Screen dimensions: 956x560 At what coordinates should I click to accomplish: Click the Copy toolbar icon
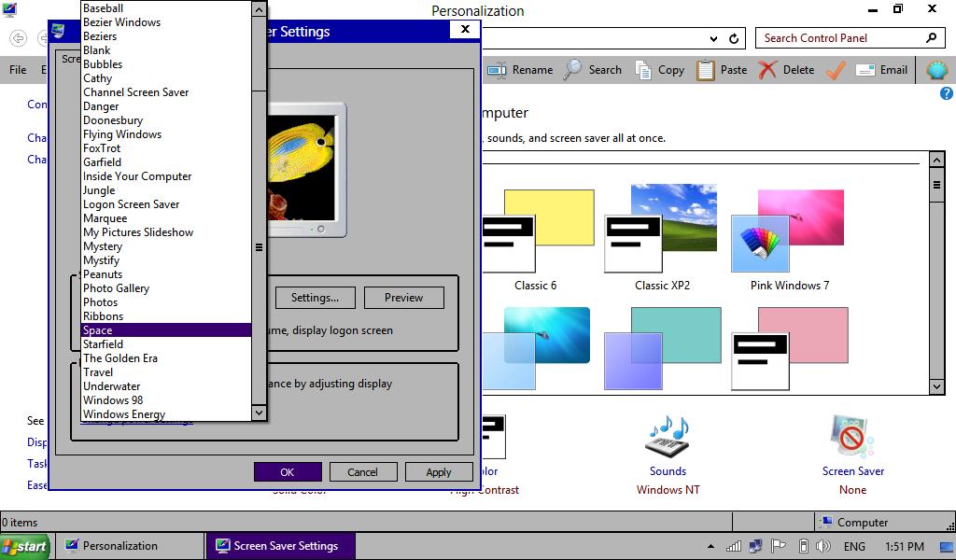(x=643, y=70)
